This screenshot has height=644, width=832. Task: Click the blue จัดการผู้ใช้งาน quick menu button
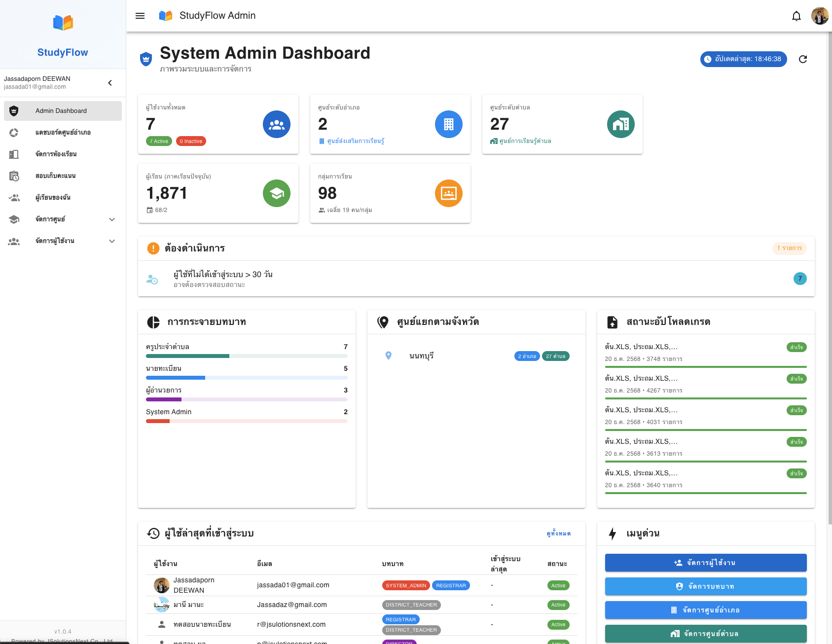pyautogui.click(x=705, y=563)
